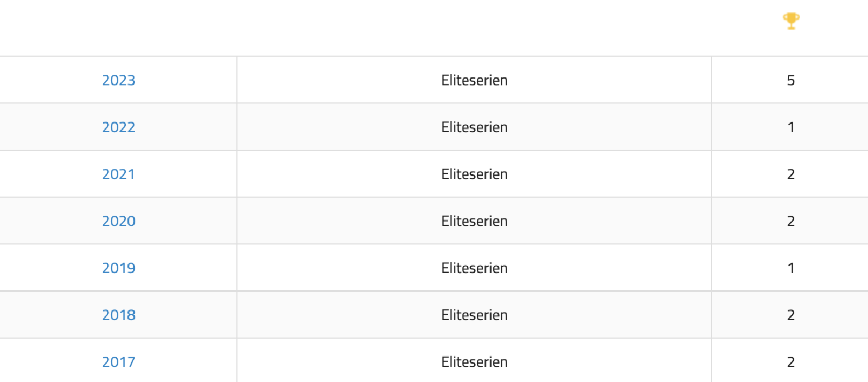Open the 2023 season link

118,80
